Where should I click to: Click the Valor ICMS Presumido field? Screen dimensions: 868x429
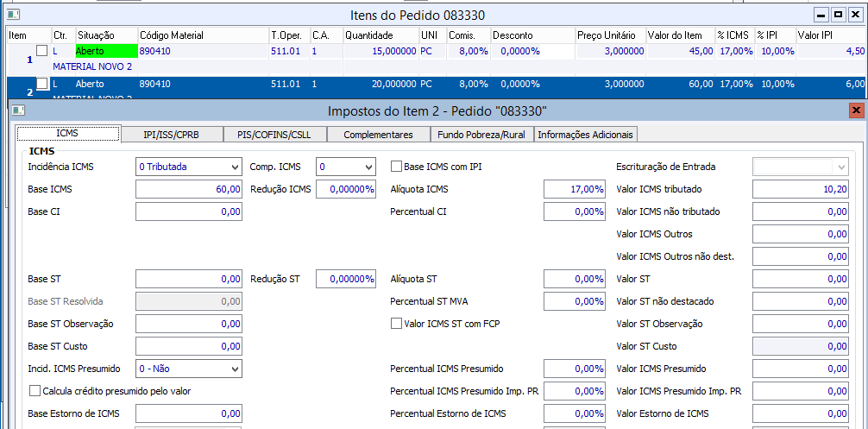coord(801,369)
